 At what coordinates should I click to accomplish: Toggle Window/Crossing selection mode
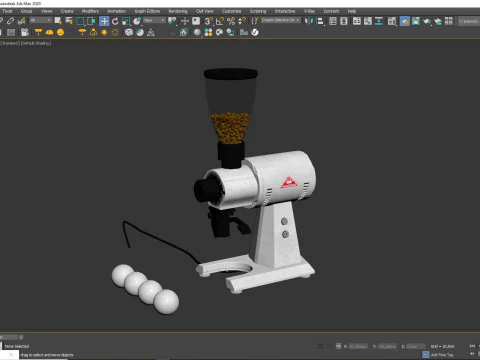coord(91,21)
